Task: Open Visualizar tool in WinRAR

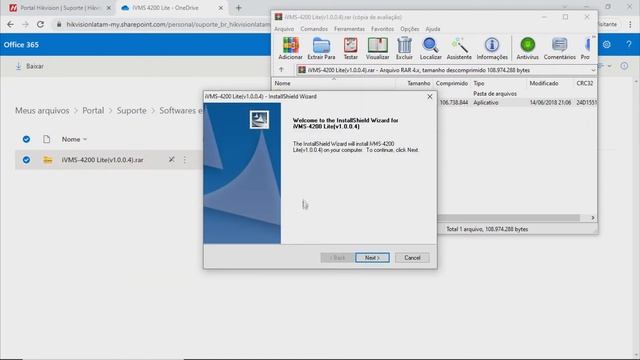Action: point(378,49)
